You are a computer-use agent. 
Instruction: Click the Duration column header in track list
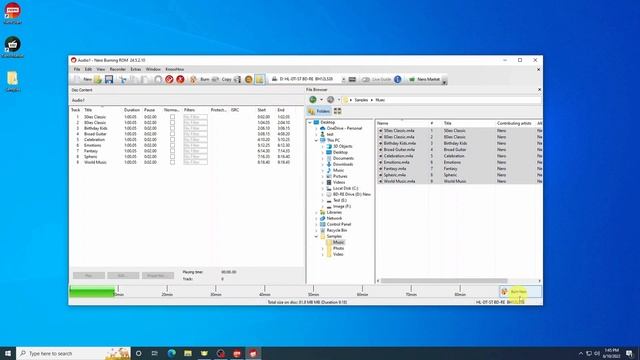132,110
